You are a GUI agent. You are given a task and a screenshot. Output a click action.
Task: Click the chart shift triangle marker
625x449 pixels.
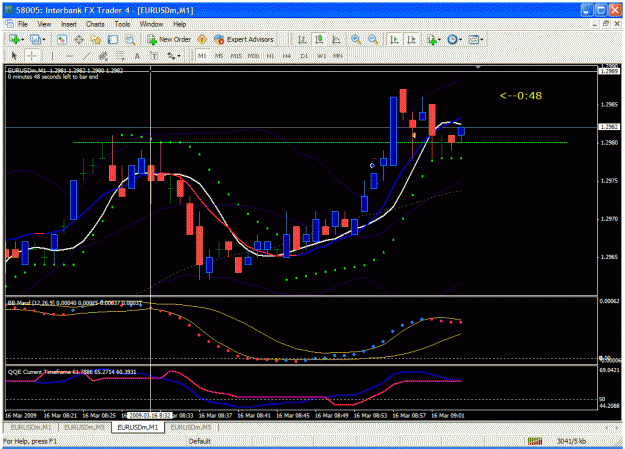point(478,67)
